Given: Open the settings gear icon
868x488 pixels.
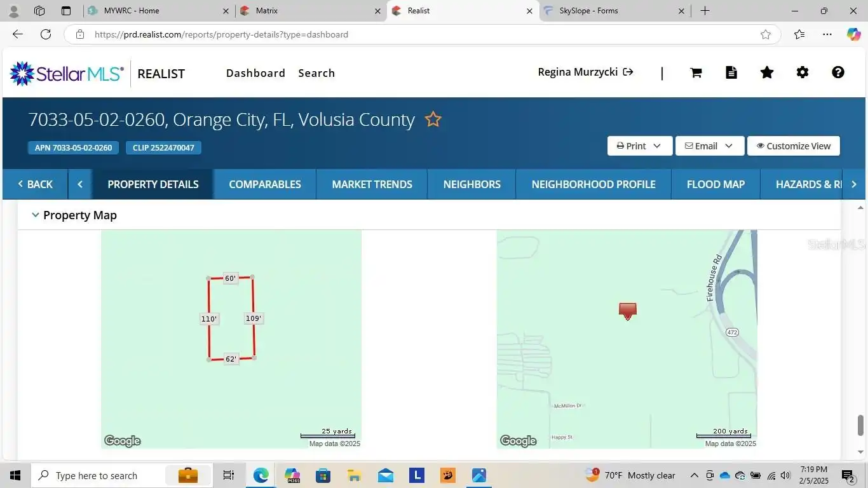Looking at the screenshot, I should pos(803,72).
